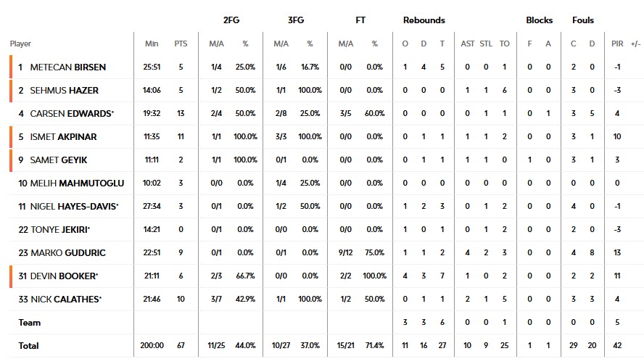Select the STL column header
Screen dimensions: 644x359
[486, 44]
